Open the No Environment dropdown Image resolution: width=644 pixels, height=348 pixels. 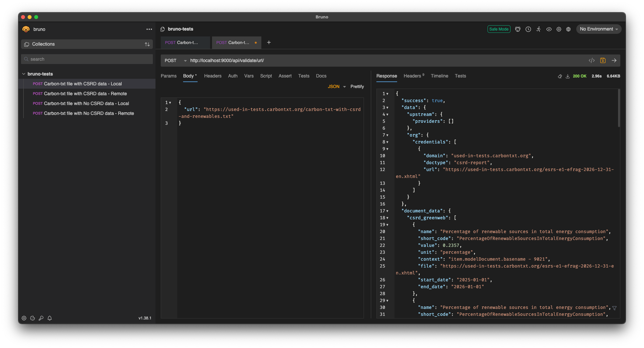(599, 29)
